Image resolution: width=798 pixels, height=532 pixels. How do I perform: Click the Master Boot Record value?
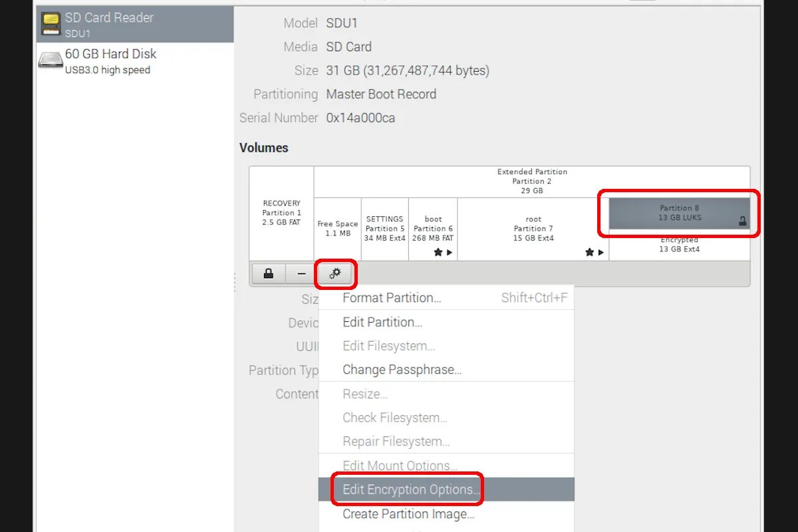coord(381,94)
